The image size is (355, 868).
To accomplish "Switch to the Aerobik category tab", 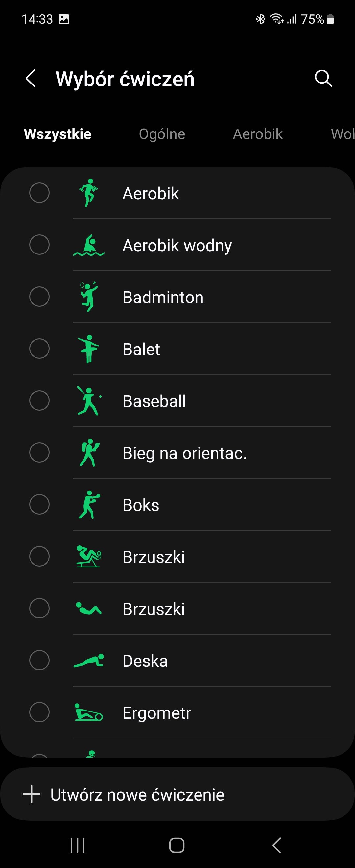I will pos(258,134).
